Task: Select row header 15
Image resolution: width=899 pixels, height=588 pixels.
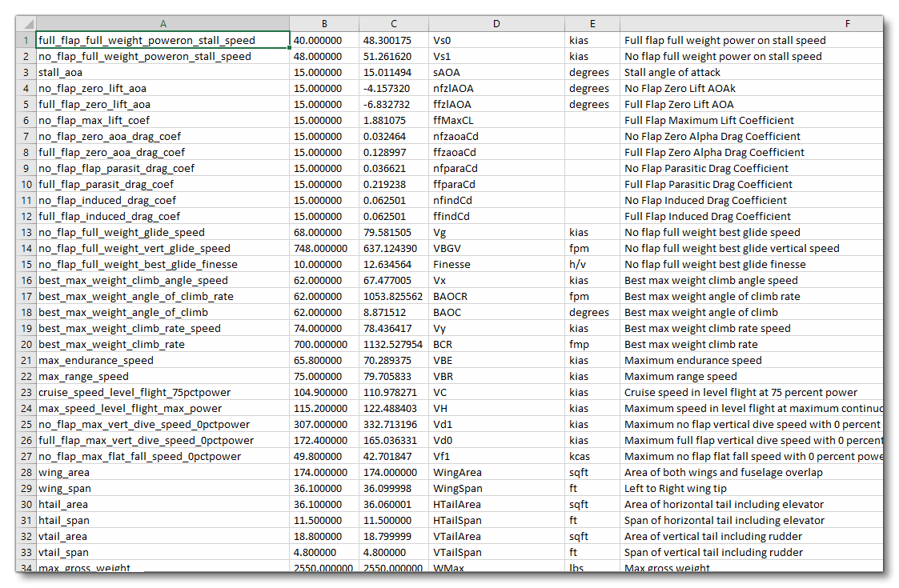Action: pyautogui.click(x=26, y=264)
